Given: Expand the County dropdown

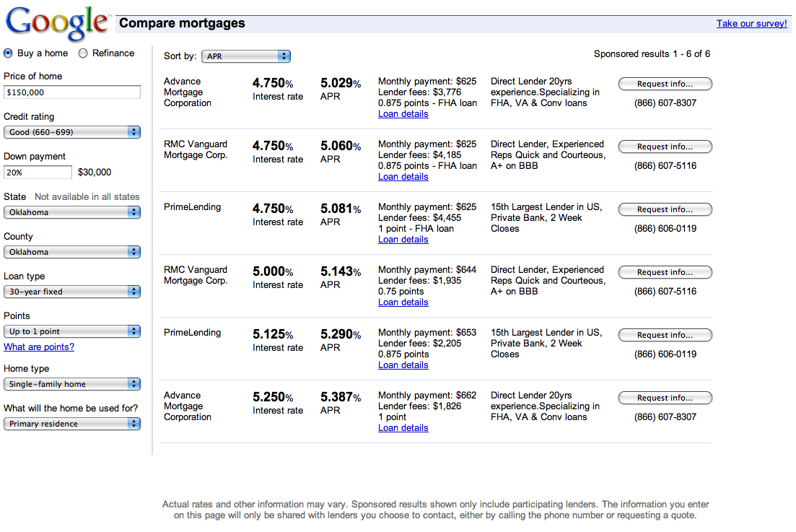Looking at the screenshot, I should pos(71,252).
